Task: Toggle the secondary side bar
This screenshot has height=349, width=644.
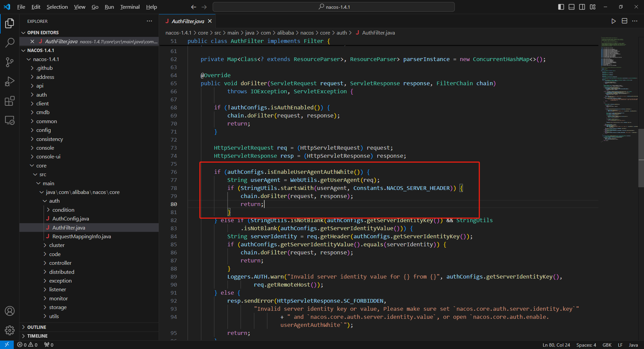Action: (582, 7)
